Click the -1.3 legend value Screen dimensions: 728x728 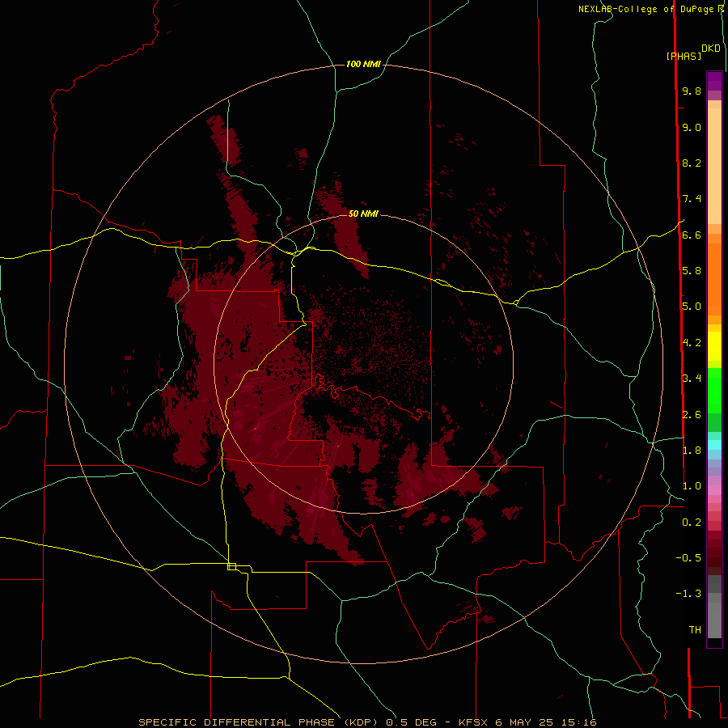688,594
